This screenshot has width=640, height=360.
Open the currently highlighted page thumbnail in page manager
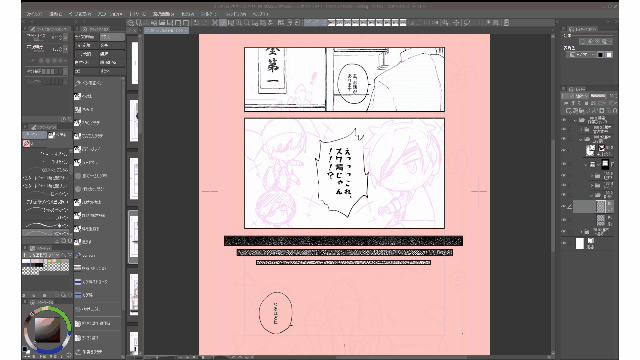(x=133, y=237)
